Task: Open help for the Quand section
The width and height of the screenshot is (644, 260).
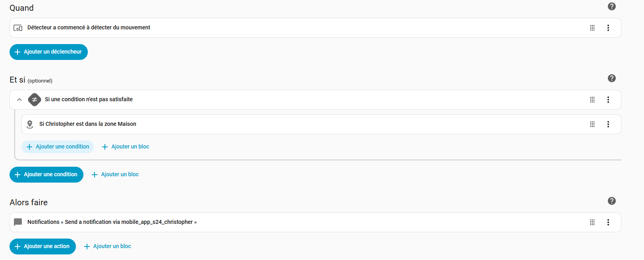Action: point(611,6)
